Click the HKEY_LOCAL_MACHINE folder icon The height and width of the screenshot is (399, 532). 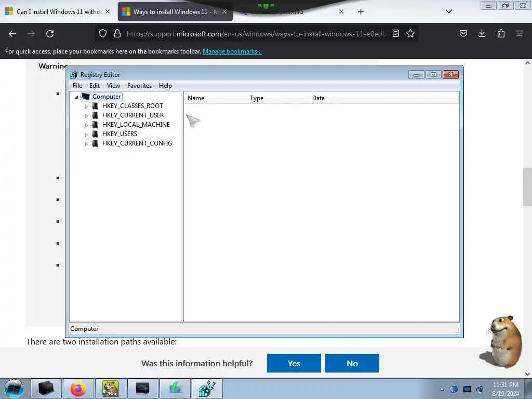point(96,125)
